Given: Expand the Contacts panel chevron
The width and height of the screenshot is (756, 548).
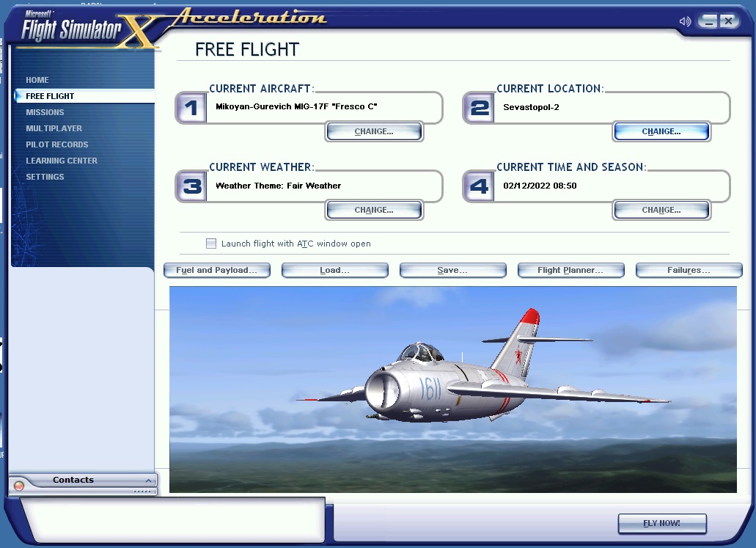Looking at the screenshot, I should pos(149,481).
